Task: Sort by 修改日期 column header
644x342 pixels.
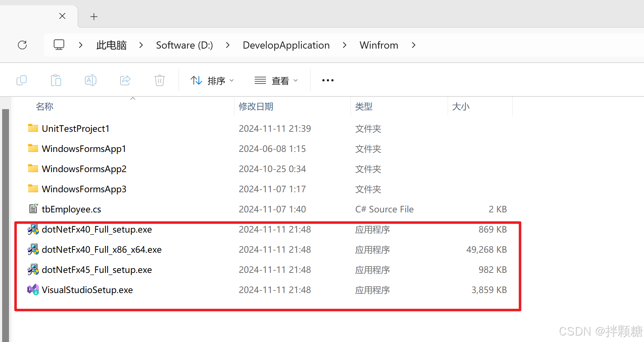Action: coord(256,107)
